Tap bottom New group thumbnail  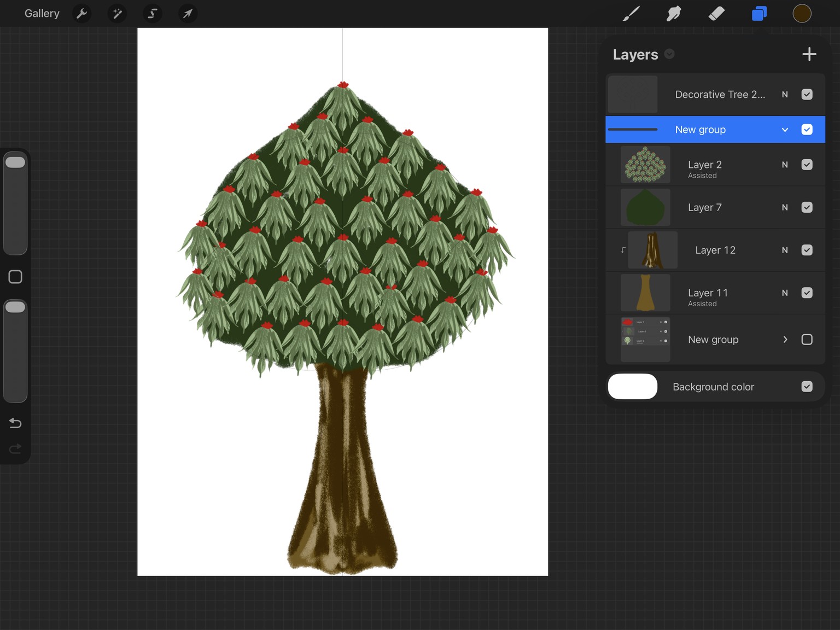[x=645, y=340]
